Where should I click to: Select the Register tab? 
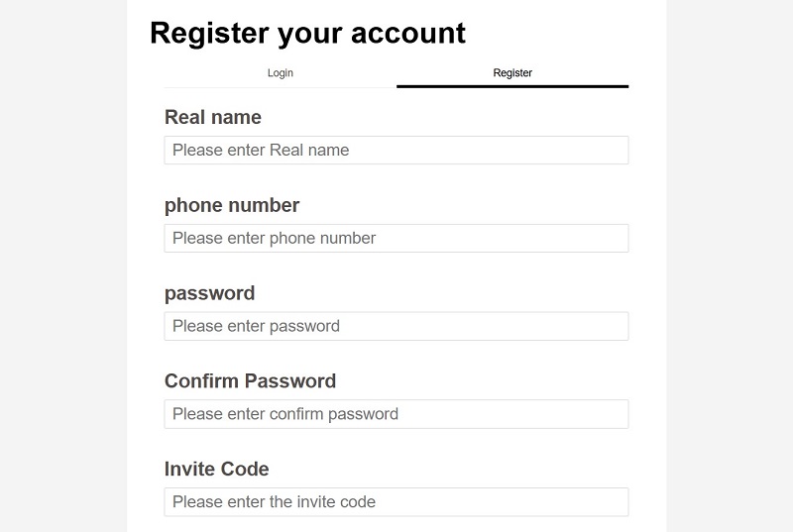[x=512, y=73]
